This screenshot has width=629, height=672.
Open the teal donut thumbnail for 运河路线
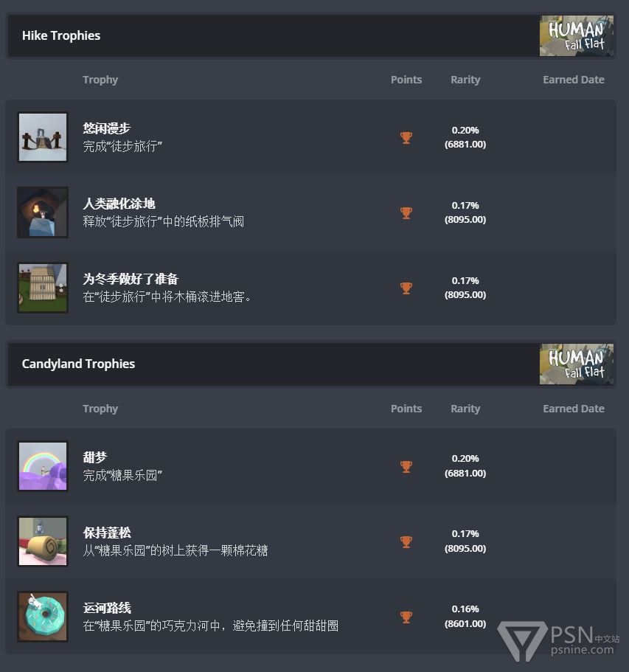43,617
